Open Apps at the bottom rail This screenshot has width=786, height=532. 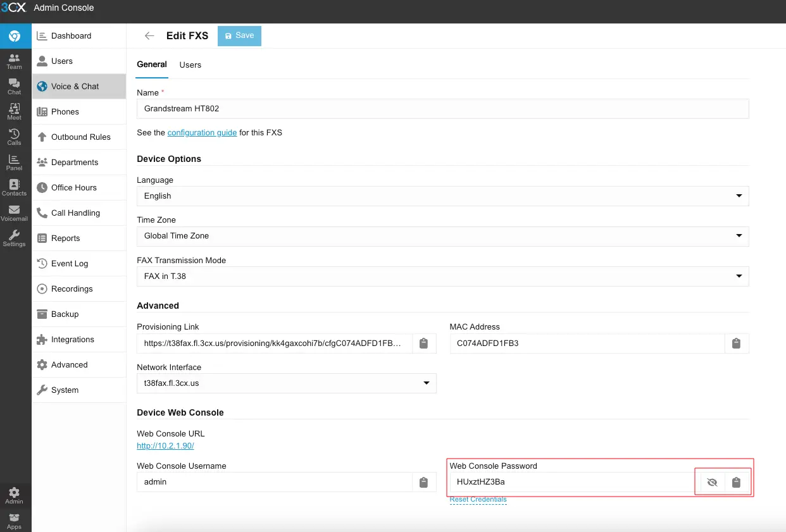point(14,521)
